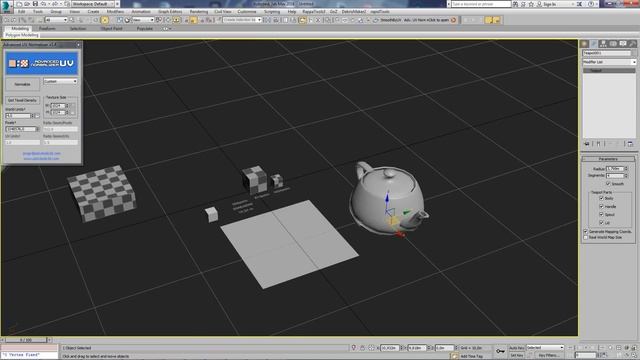The height and width of the screenshot is (360, 640).
Task: Toggle the selection lock icon in status bar
Action: (362, 348)
